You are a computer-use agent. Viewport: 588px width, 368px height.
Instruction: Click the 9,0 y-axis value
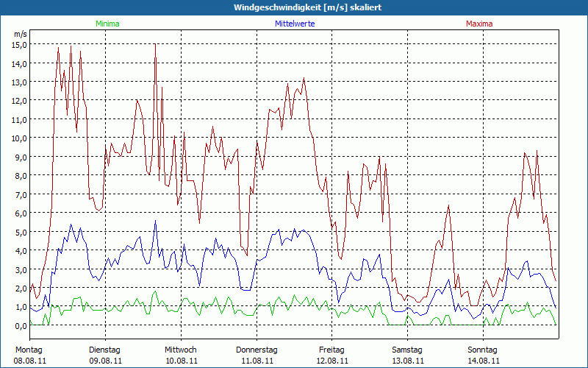pyautogui.click(x=22, y=157)
